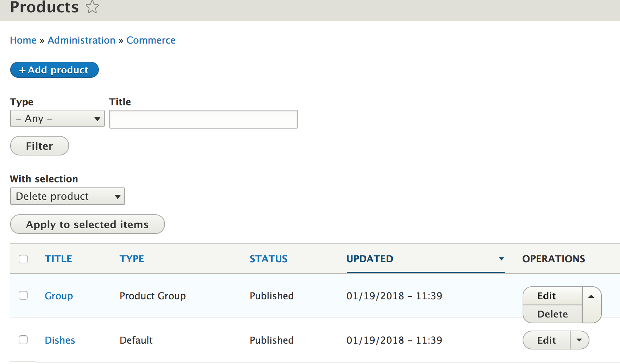Check the checkbox for the Group product row
620x364 pixels.
[x=23, y=296]
